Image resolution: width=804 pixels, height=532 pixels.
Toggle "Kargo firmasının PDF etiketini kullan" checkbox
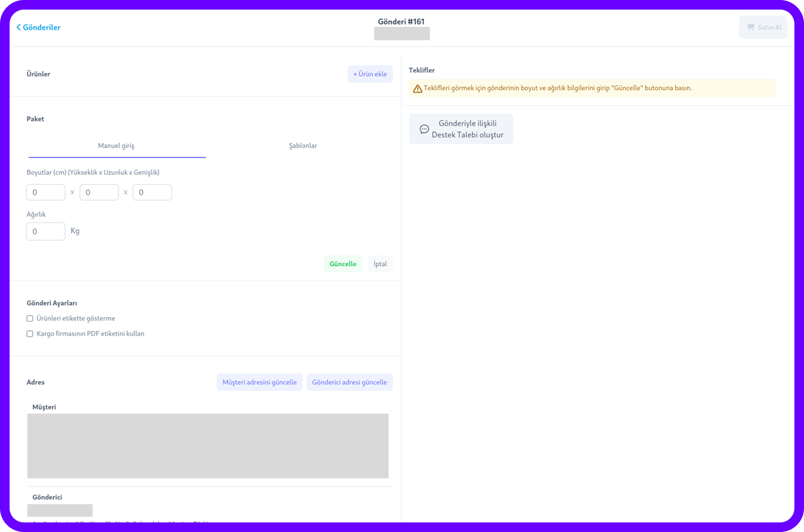coord(30,334)
